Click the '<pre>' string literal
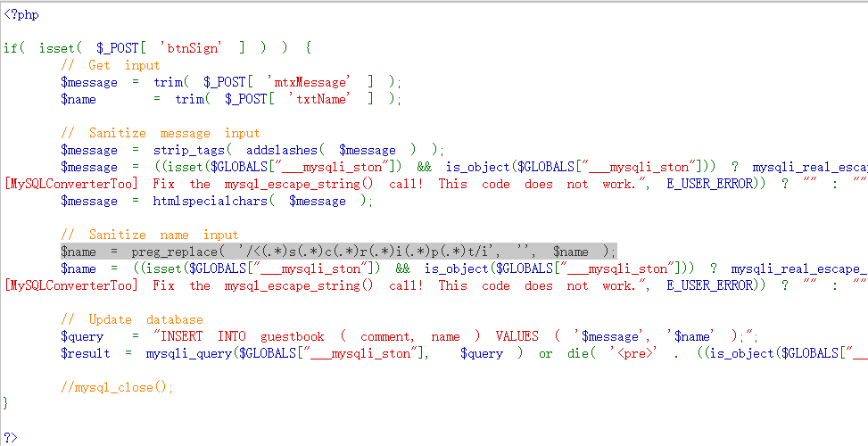Image resolution: width=868 pixels, height=446 pixels. click(x=633, y=353)
